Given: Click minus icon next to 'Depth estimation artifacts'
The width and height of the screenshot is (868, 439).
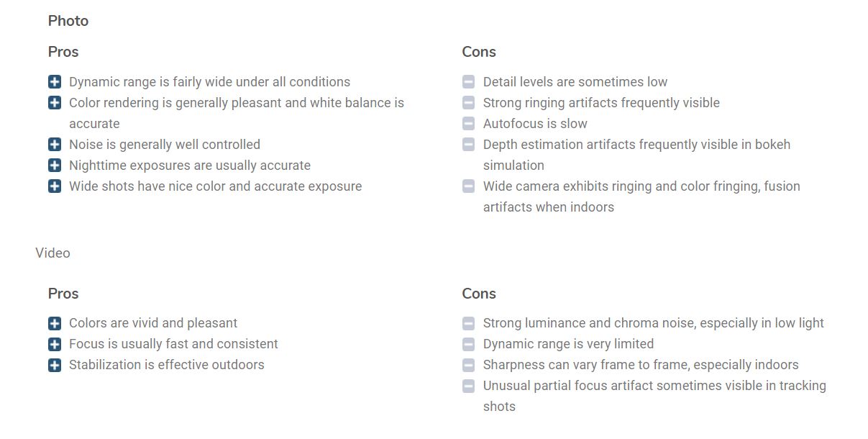Looking at the screenshot, I should tap(469, 145).
